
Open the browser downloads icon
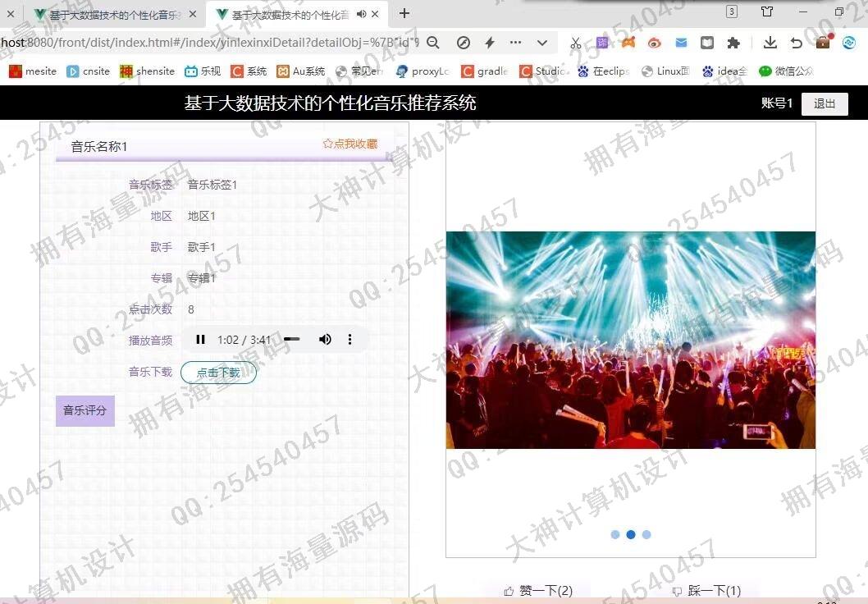click(770, 43)
